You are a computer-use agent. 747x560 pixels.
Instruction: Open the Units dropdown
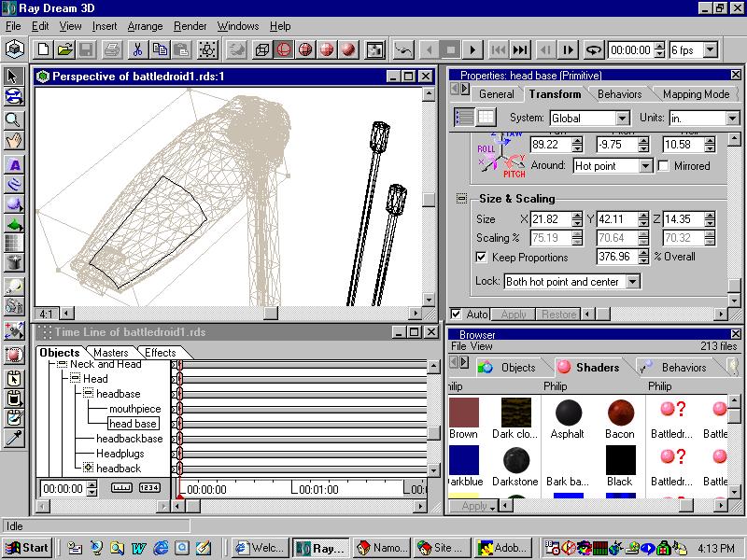coord(732,119)
